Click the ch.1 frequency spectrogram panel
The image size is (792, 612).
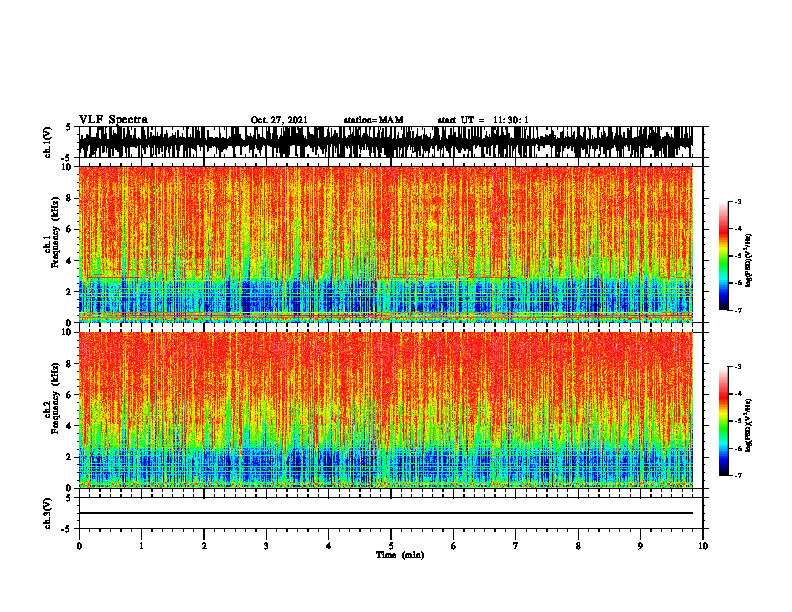tap(386, 244)
